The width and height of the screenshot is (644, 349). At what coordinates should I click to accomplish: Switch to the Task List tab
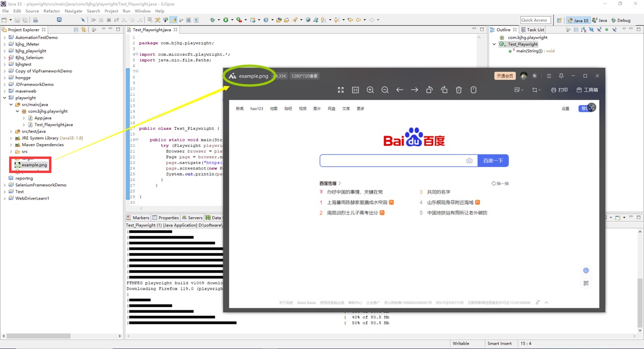pyautogui.click(x=532, y=30)
